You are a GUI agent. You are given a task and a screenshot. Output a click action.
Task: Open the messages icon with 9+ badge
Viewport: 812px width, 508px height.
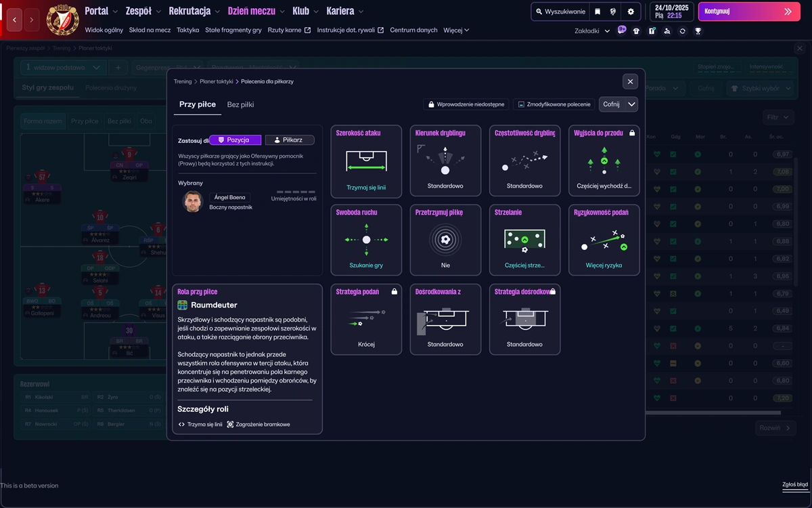(x=622, y=30)
